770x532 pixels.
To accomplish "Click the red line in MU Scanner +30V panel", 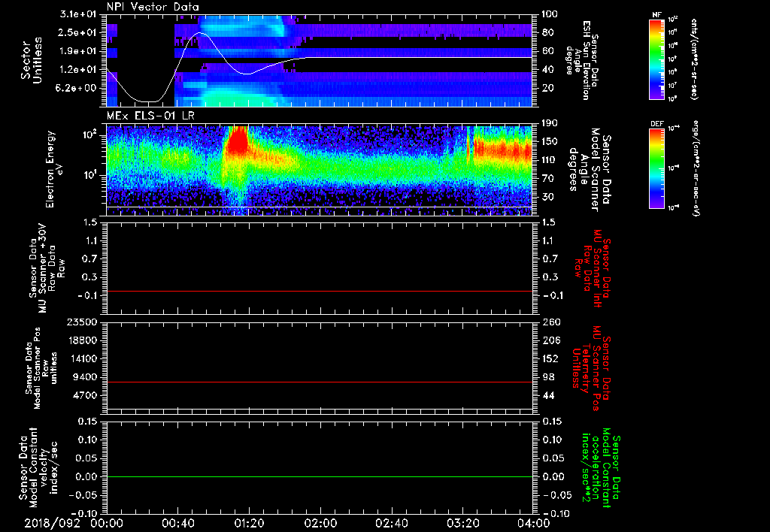I will (319, 291).
